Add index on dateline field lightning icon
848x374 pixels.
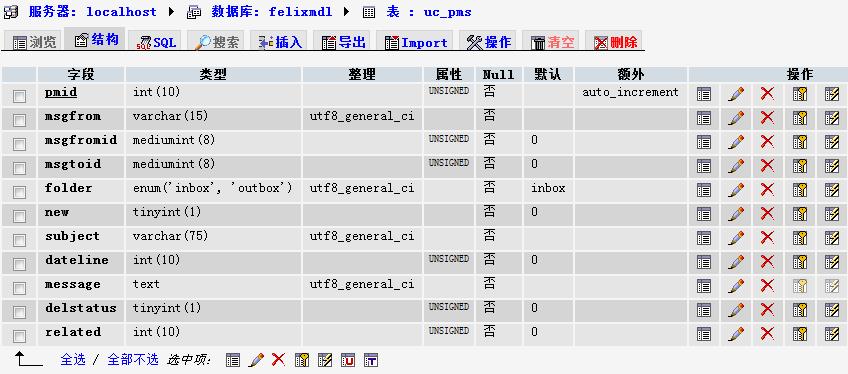pyautogui.click(x=832, y=262)
